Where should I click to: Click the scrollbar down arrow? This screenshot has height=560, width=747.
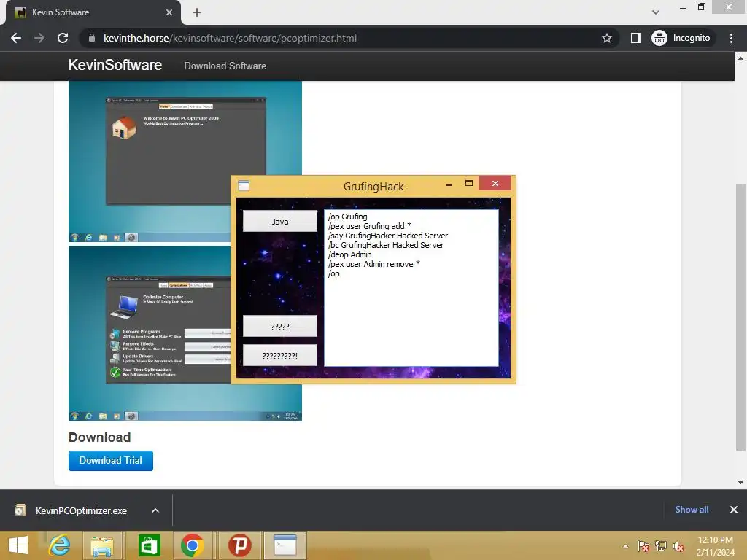point(740,483)
